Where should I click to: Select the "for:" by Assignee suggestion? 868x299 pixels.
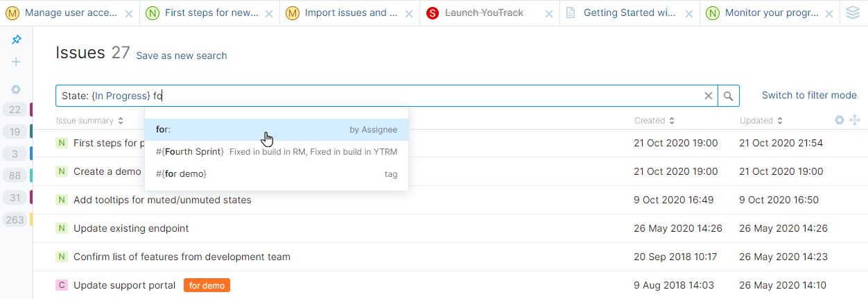276,130
